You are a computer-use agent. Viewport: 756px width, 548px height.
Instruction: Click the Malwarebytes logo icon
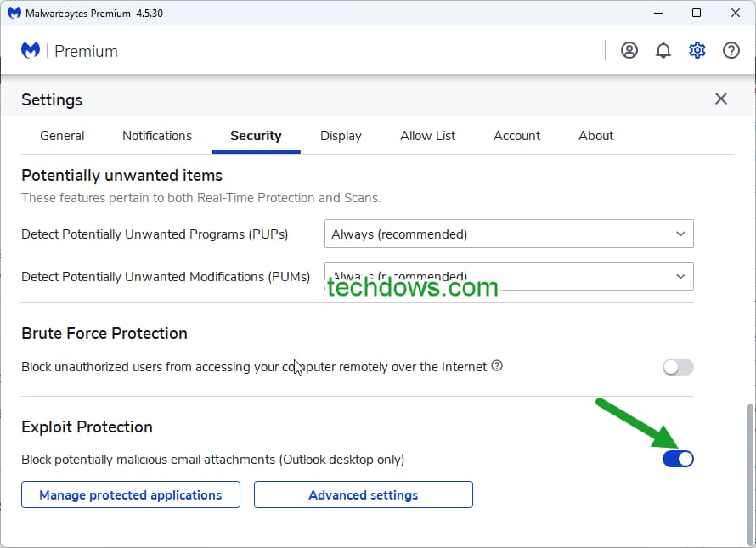pos(30,50)
